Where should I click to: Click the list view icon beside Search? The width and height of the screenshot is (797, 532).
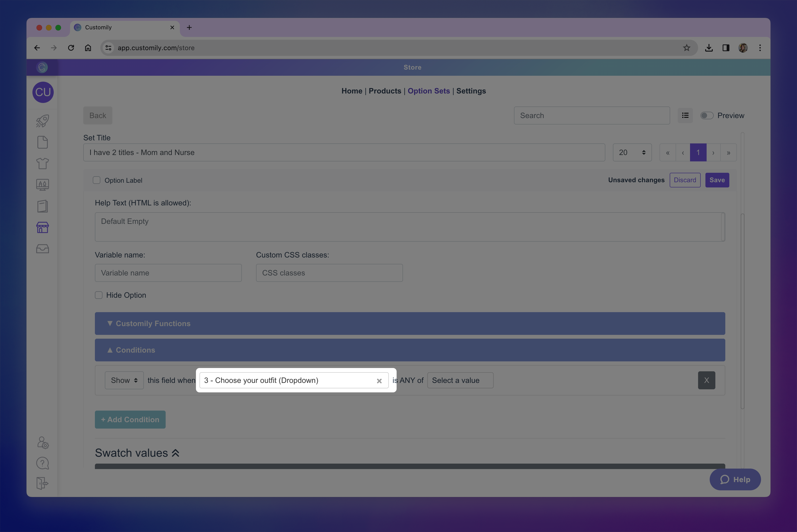[685, 115]
